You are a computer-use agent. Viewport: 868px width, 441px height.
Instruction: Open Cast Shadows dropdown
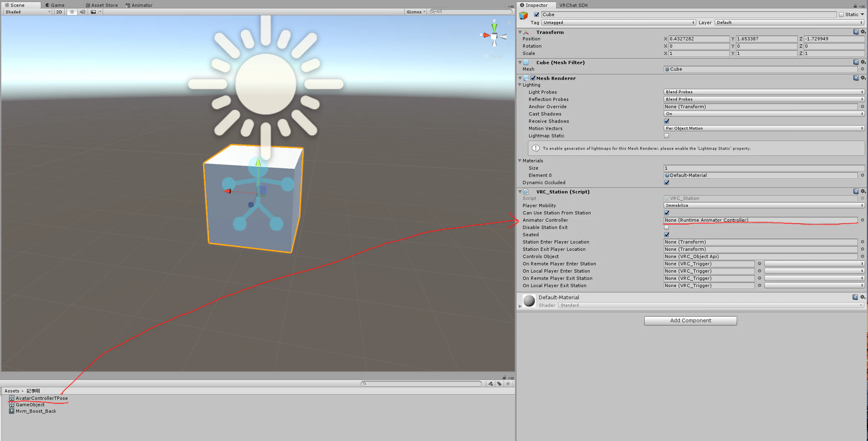pos(764,114)
